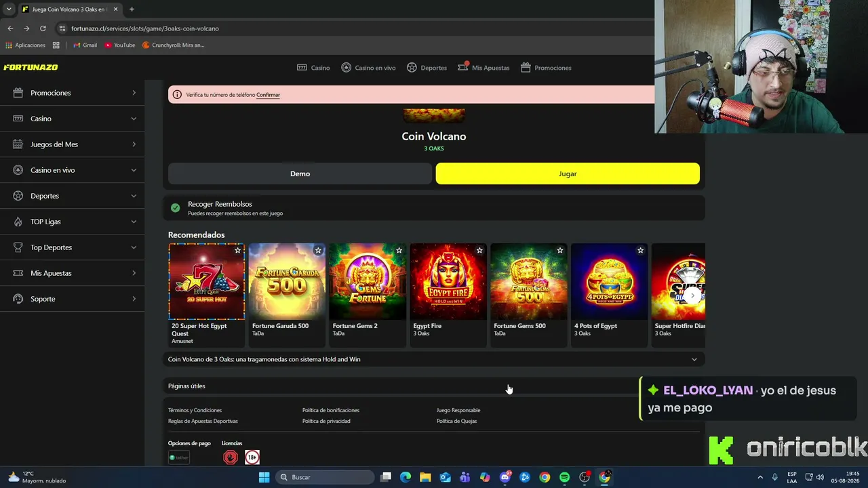Click the gift icon beside Promociones in top nav

click(x=526, y=68)
